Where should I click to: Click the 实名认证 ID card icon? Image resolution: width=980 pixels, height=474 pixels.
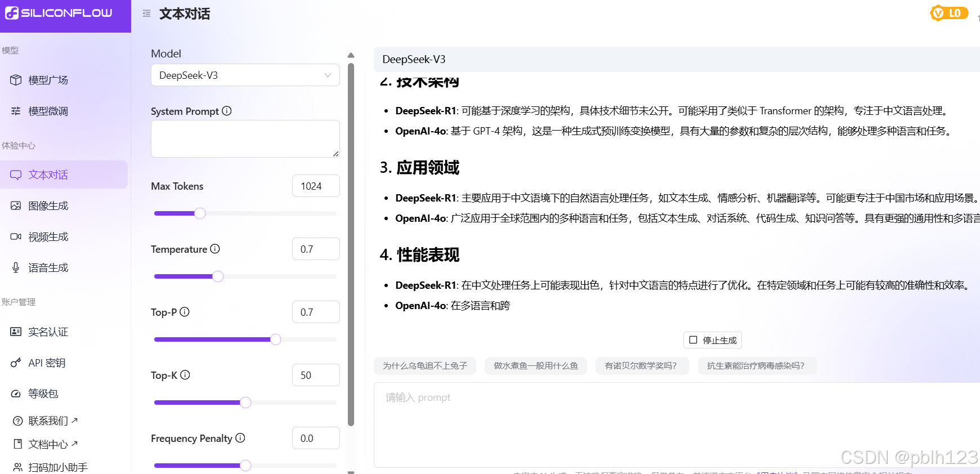point(16,332)
